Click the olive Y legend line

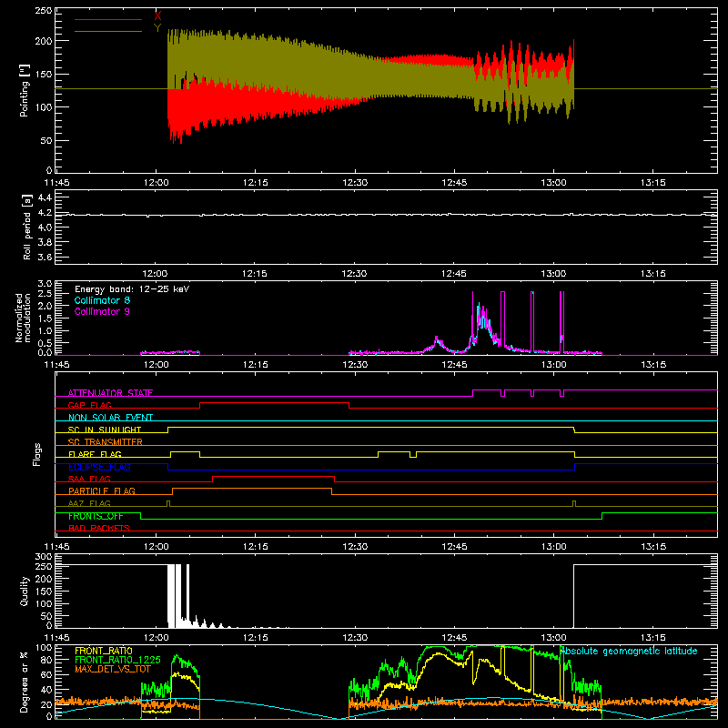coord(108,32)
